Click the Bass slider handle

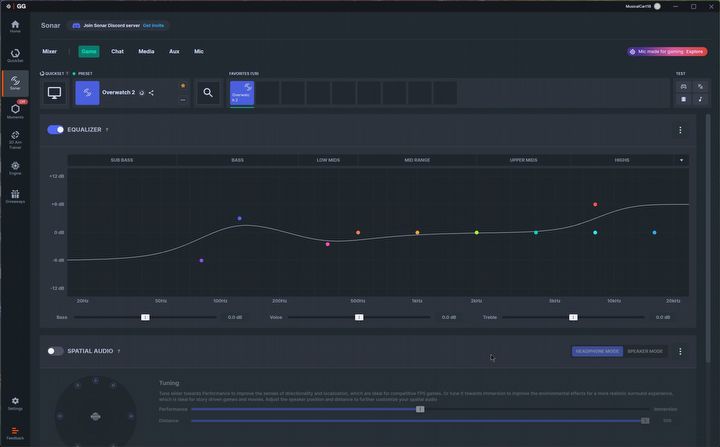[x=145, y=317]
